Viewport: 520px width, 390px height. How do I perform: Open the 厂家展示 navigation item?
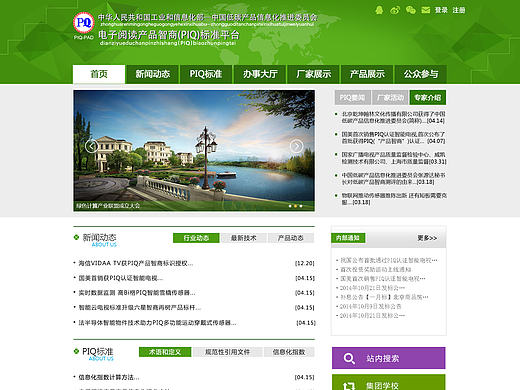(314, 74)
